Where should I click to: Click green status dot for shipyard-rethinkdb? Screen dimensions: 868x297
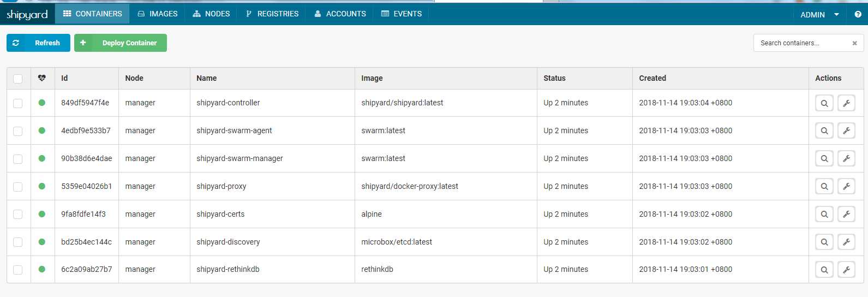pyautogui.click(x=42, y=269)
